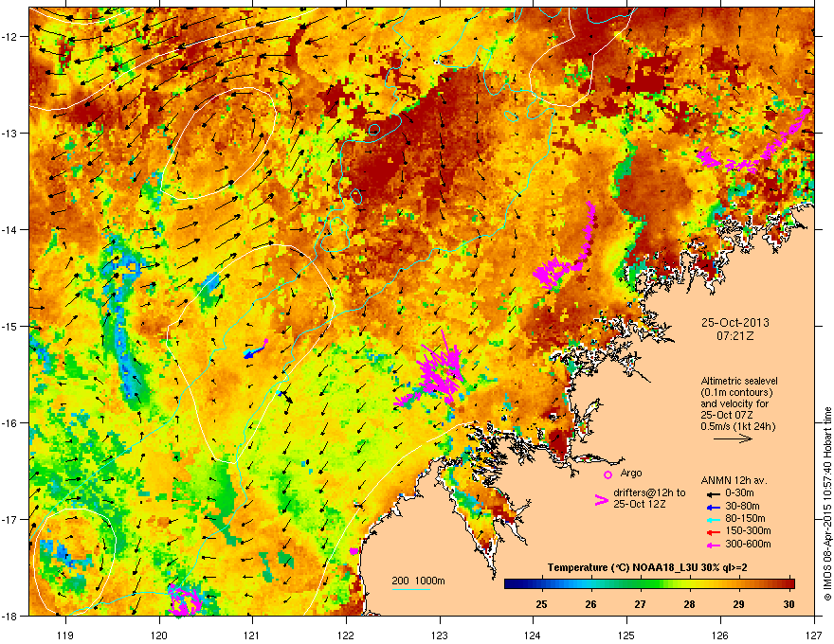
Task: Click the 119 longitude axis label
Action: 66,635
